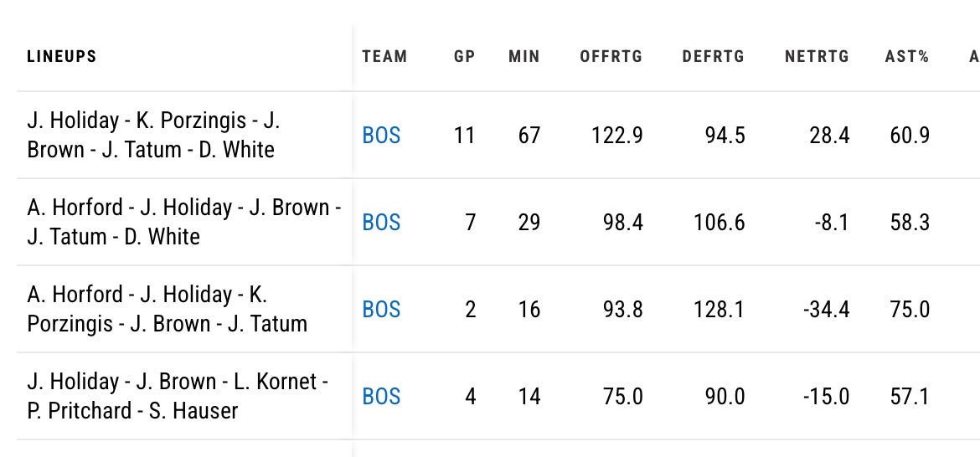Click the 122.9 offensive rating cell

(616, 135)
